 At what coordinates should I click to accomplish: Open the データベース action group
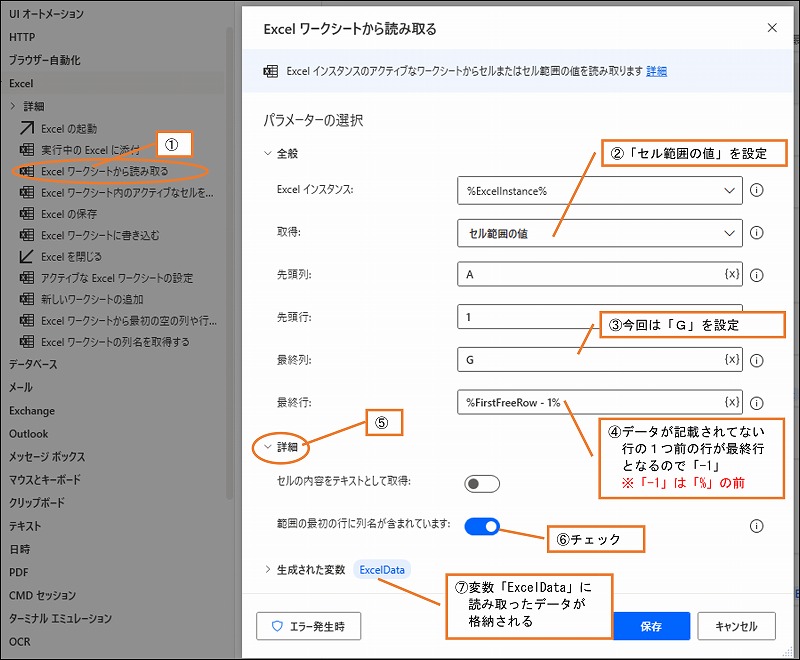(33, 364)
